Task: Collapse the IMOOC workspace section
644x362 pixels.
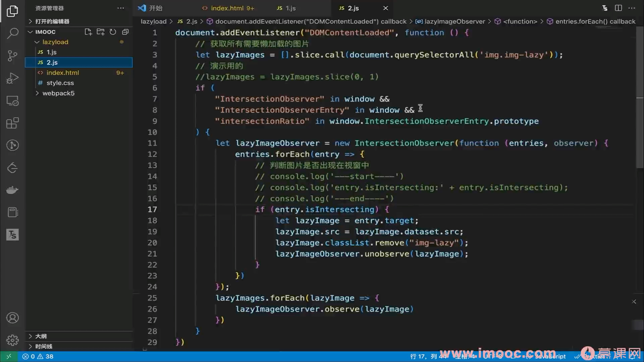Action: pyautogui.click(x=46, y=32)
